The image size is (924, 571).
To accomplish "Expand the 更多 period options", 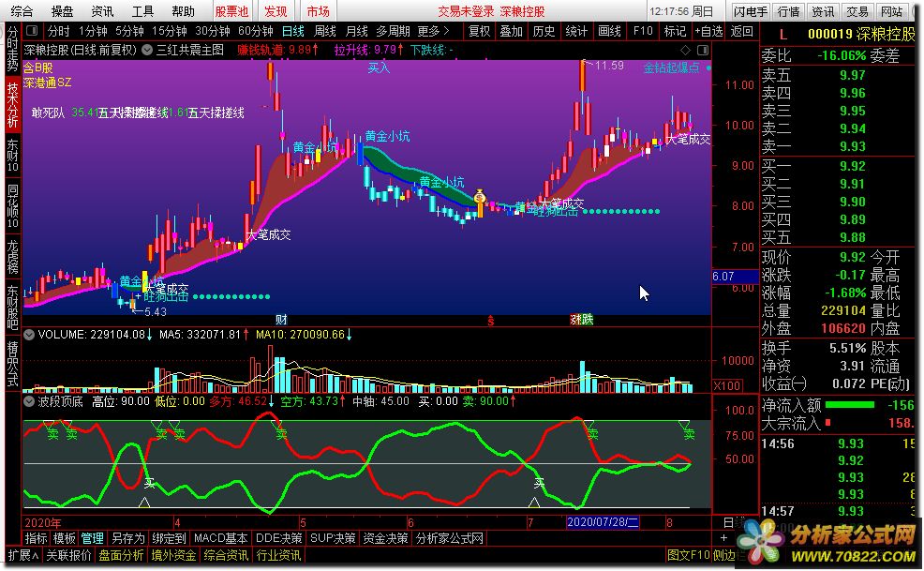I will tap(433, 31).
